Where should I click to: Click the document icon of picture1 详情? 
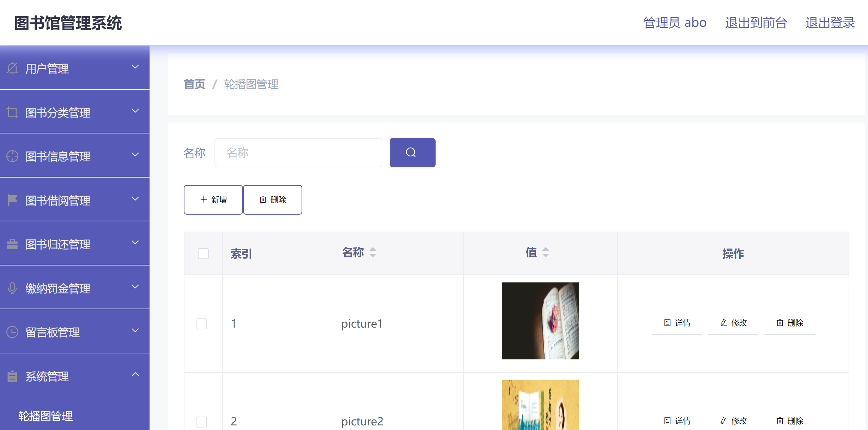pyautogui.click(x=667, y=323)
